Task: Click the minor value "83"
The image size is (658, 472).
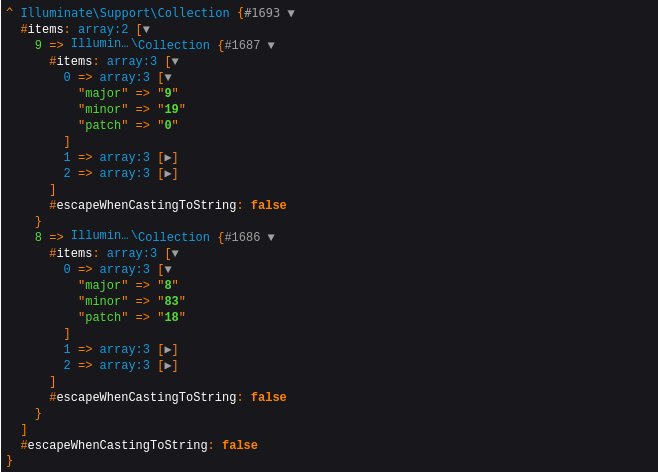Action: pyautogui.click(x=171, y=302)
